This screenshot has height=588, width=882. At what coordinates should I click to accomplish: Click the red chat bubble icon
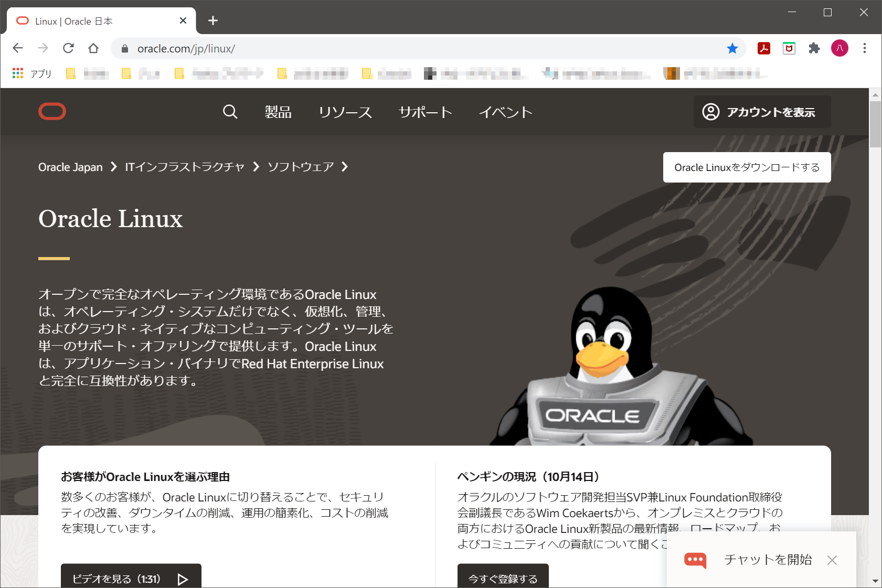[x=695, y=560]
